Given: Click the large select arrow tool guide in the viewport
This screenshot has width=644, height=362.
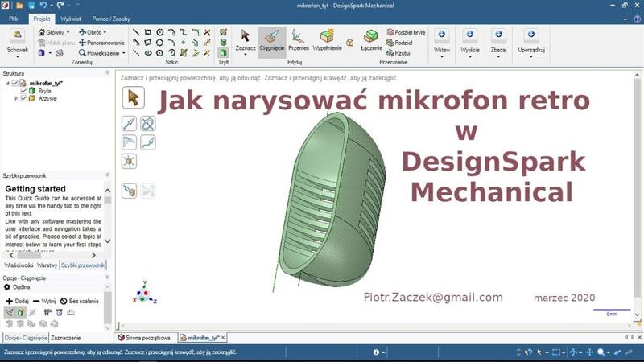Looking at the screenshot, I should pos(133,97).
